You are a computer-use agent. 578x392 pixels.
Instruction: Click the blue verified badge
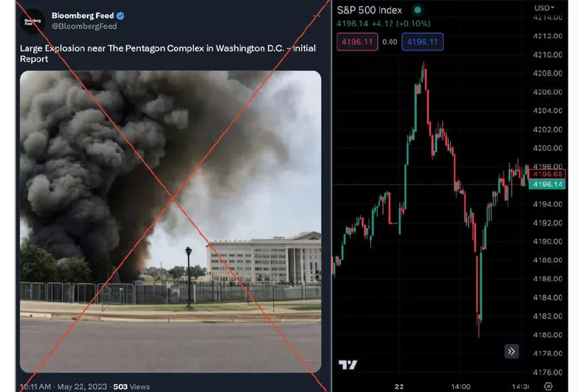tap(121, 15)
